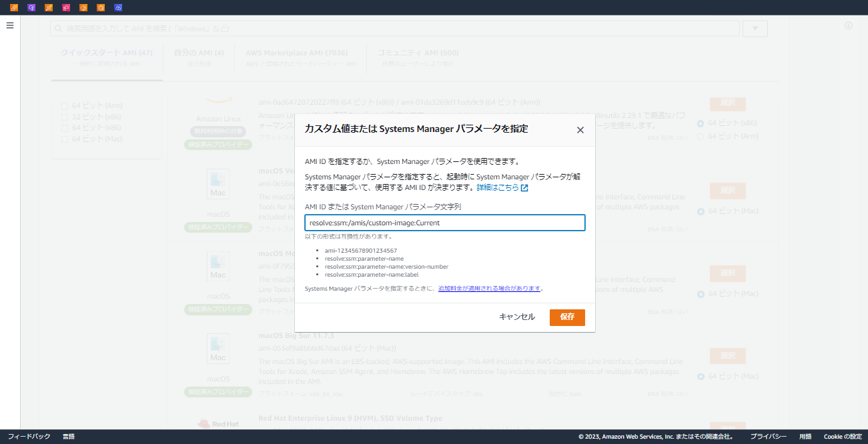868x444 pixels.
Task: Open the navigation hamburger menu
Action: (9, 25)
